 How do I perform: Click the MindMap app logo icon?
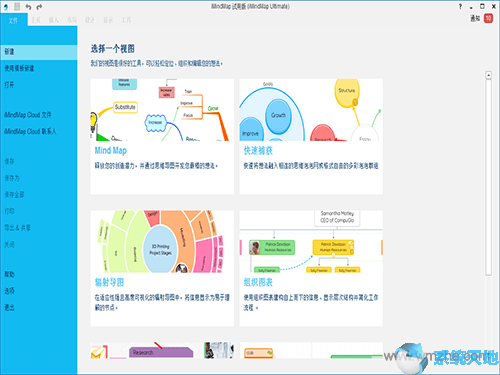click(6, 7)
